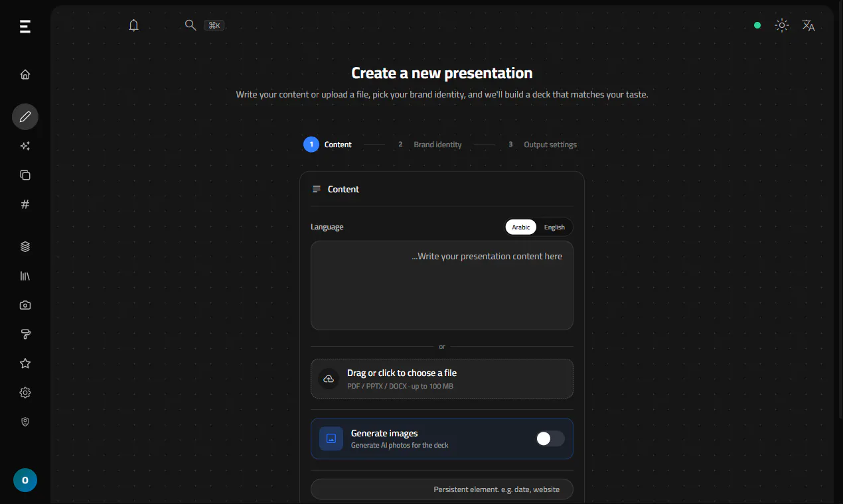
Task: Select English language option
Action: pyautogui.click(x=554, y=227)
